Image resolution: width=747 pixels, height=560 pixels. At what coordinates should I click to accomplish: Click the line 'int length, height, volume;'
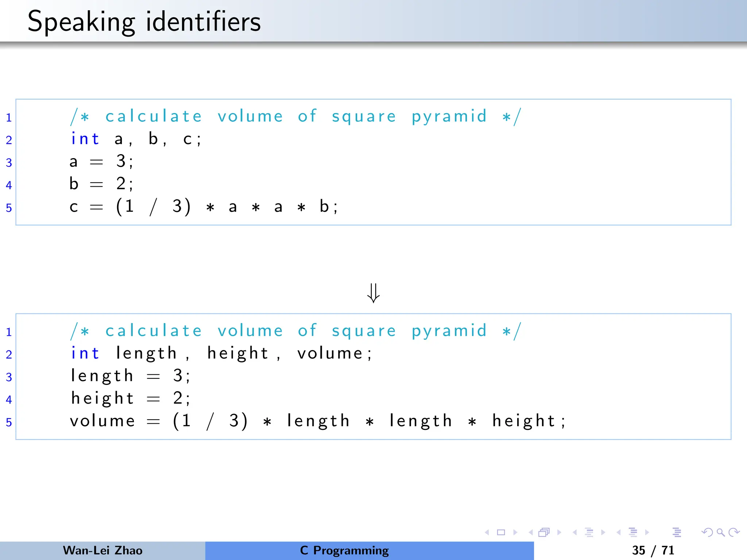point(221,354)
